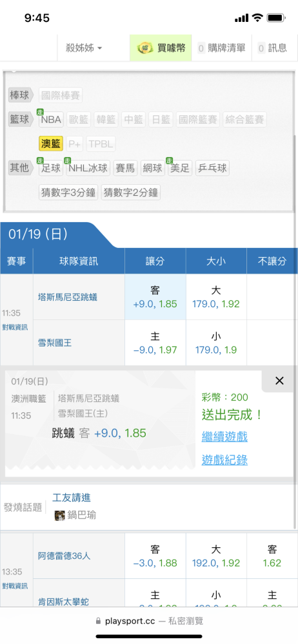Viewport: 298px width, 644px height.
Task: Select P+ league
Action: [x=75, y=144]
